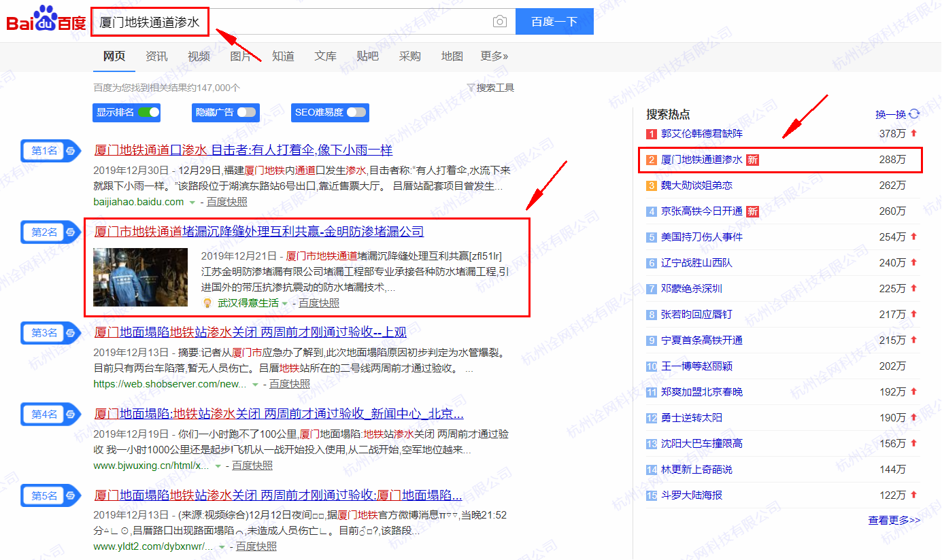Click the icon on the 第1名 rank badge

click(70, 151)
